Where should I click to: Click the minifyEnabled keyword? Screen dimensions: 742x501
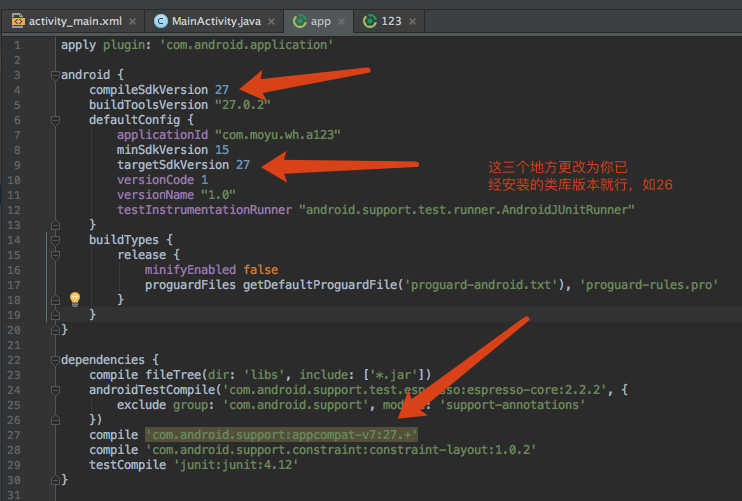point(190,270)
